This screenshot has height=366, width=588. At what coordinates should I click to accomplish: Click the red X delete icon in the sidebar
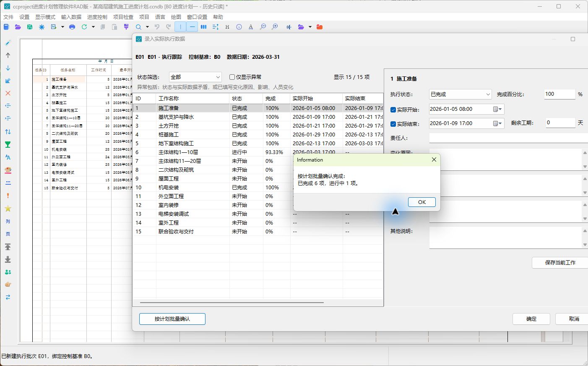[8, 93]
